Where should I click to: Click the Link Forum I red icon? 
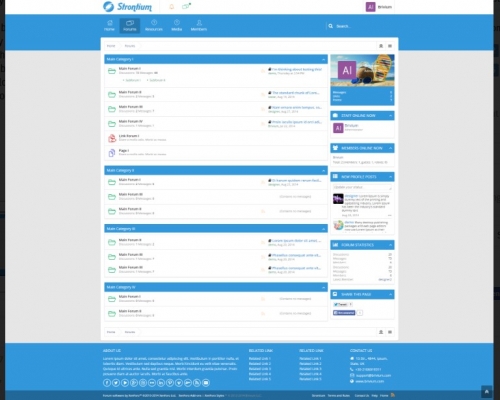(x=112, y=138)
